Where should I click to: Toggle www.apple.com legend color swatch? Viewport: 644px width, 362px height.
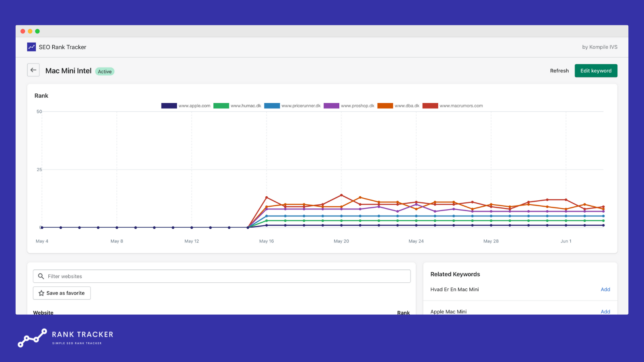coord(169,106)
